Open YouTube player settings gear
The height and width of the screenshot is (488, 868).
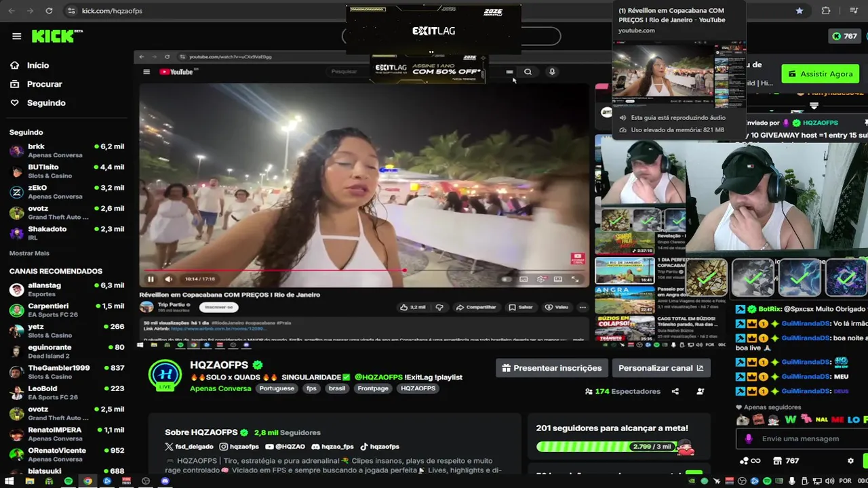[x=540, y=279]
